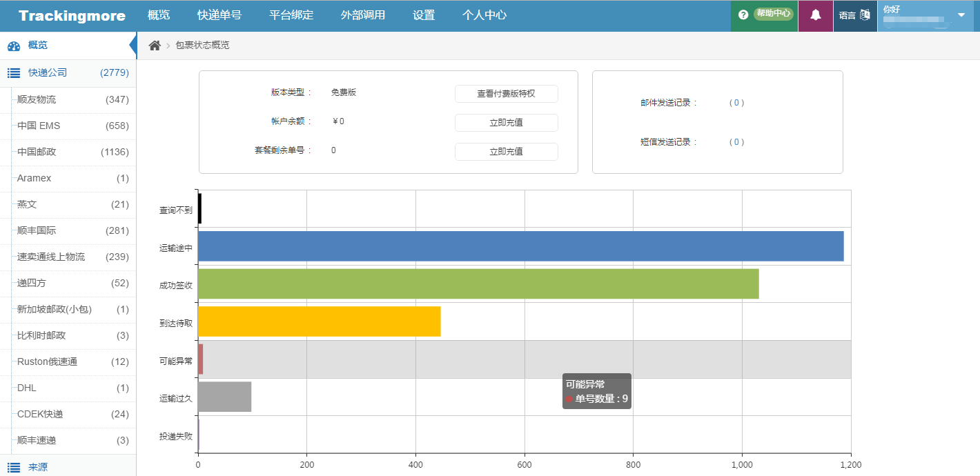980x476 pixels.
Task: Select 中国邮政 carrier in sidebar
Action: point(37,152)
